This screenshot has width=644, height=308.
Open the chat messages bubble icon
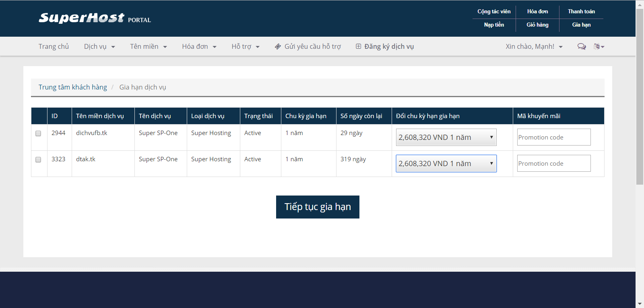click(582, 46)
